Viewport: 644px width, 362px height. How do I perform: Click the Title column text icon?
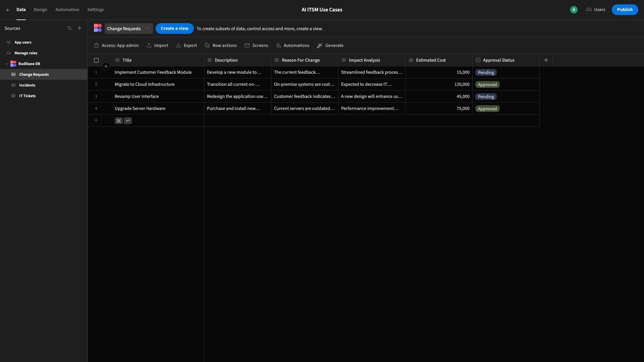tap(117, 60)
